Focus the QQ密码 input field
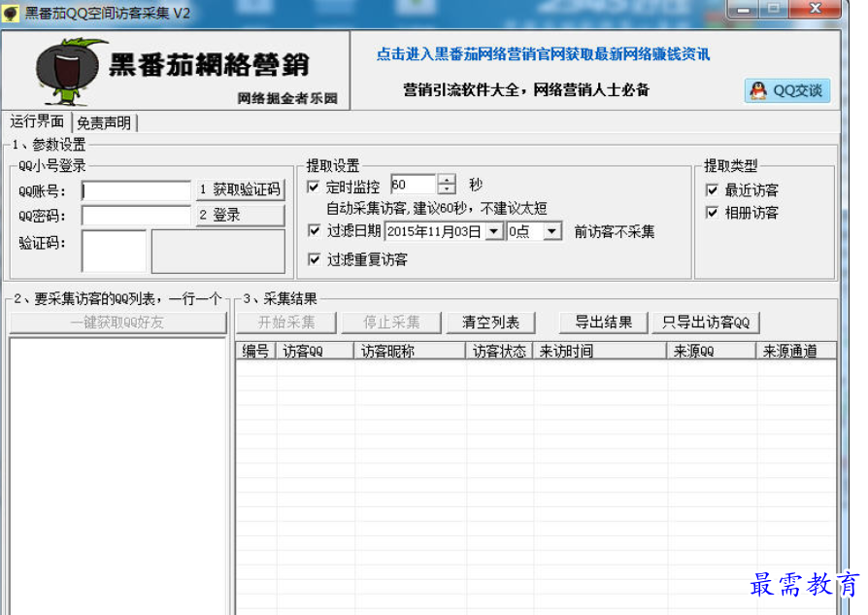The height and width of the screenshot is (615, 868). pos(136,216)
